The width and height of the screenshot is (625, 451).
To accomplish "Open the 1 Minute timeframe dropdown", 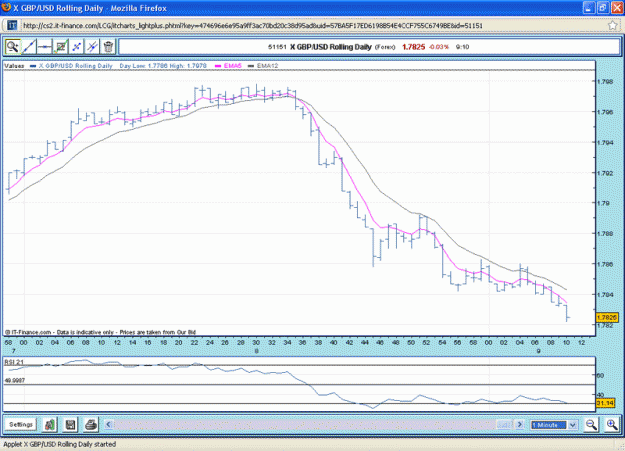I will [554, 425].
